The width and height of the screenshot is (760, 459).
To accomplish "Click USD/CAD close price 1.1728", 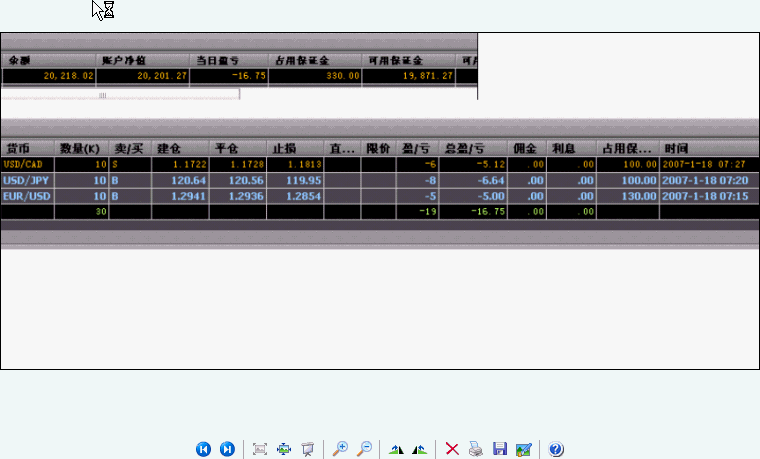I will pyautogui.click(x=247, y=164).
